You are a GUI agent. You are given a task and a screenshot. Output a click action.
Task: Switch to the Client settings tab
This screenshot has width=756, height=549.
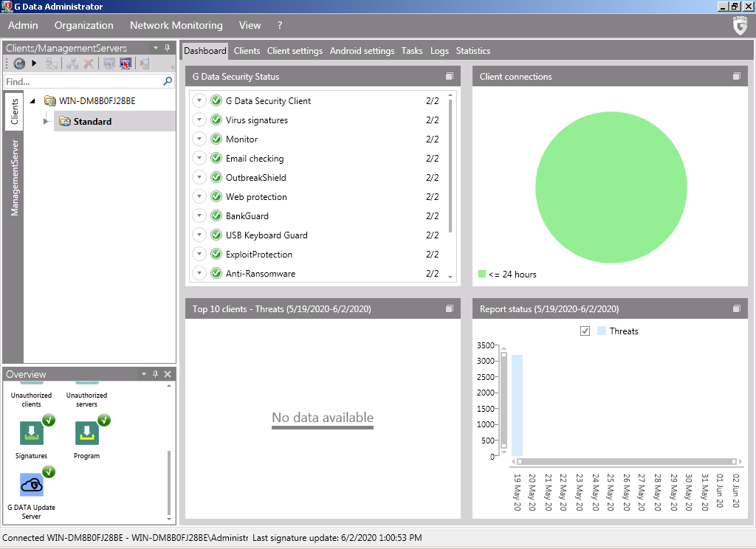click(295, 51)
